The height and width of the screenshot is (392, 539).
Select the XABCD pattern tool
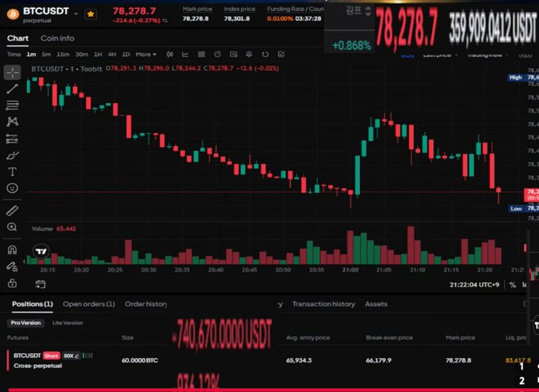coord(13,122)
